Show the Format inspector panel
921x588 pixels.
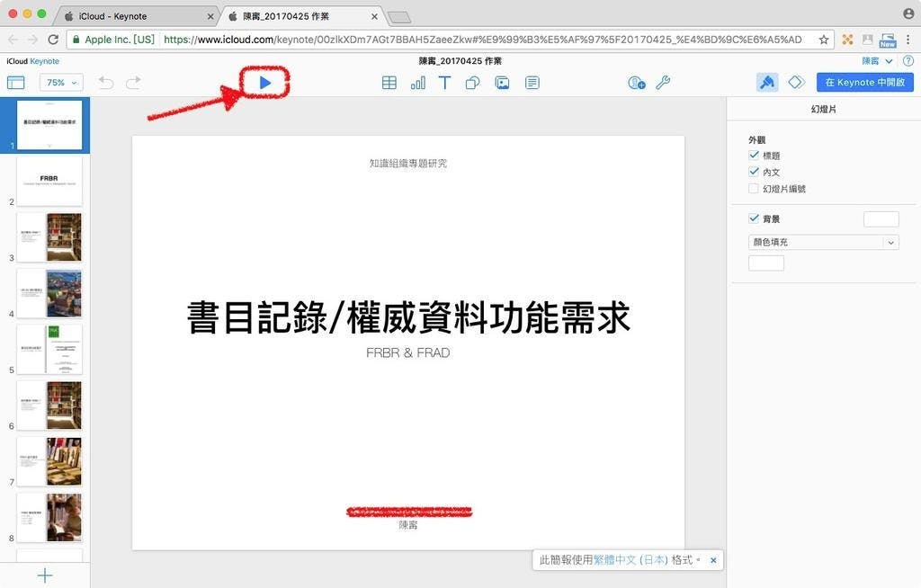pyautogui.click(x=767, y=83)
